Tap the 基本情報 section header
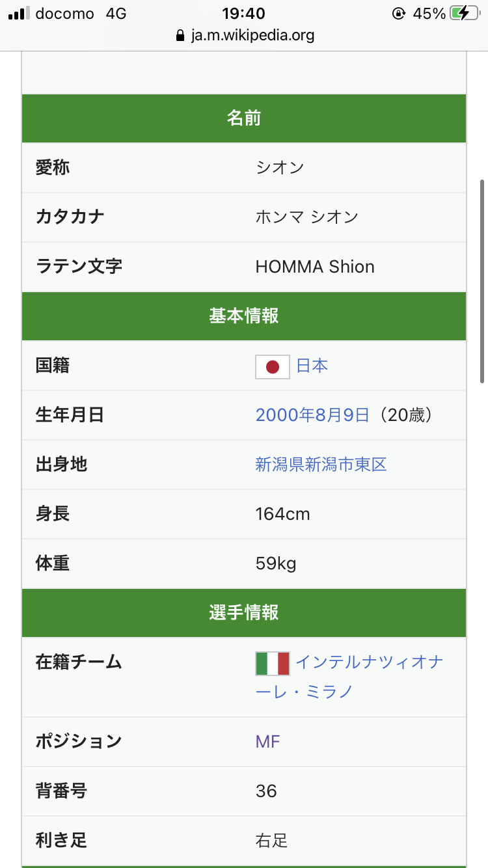488x868 pixels. click(244, 316)
